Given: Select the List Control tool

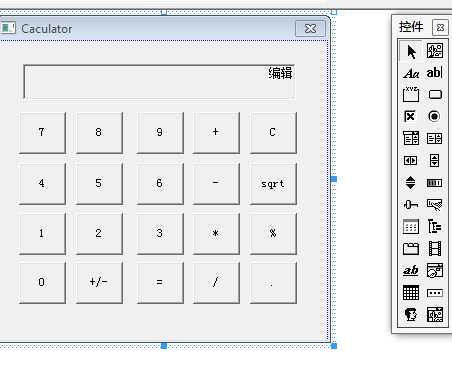Looking at the screenshot, I should [411, 227].
